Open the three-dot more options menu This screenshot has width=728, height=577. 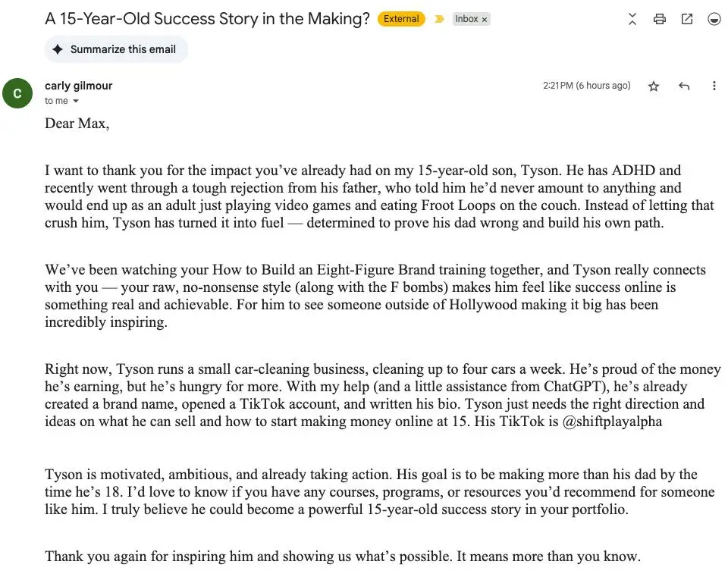point(714,86)
